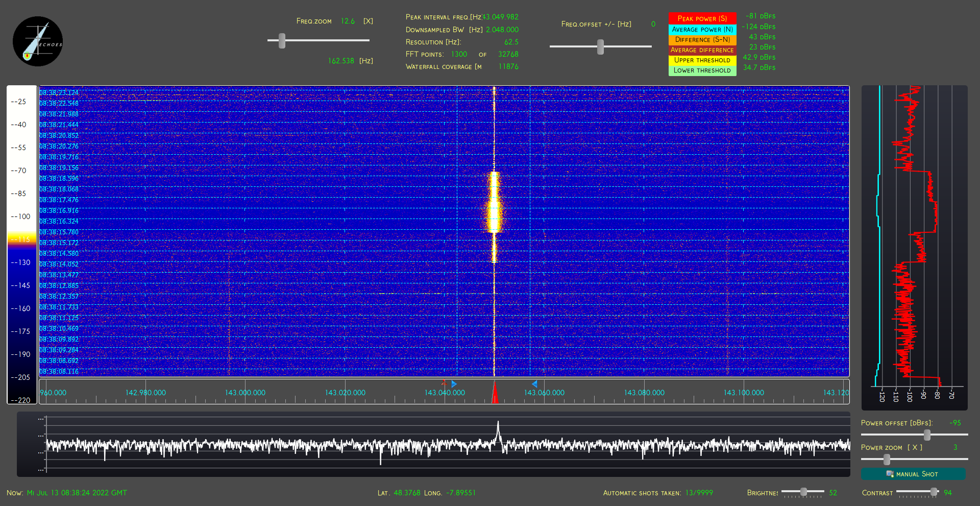Click the cyan Average power (N) legend
This screenshot has height=506, width=980.
point(702,29)
